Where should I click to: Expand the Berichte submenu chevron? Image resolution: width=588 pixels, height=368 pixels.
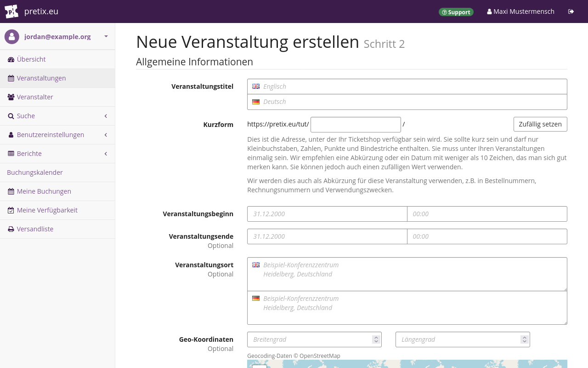tap(106, 154)
